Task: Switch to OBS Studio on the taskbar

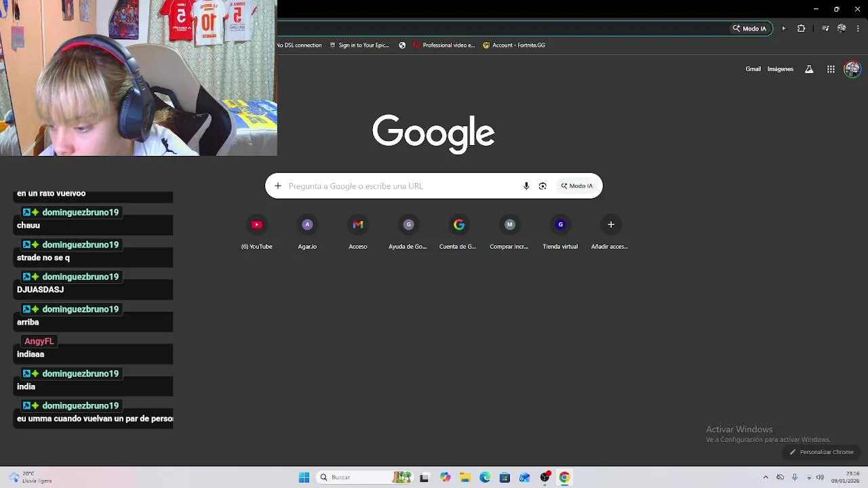Action: pyautogui.click(x=545, y=477)
